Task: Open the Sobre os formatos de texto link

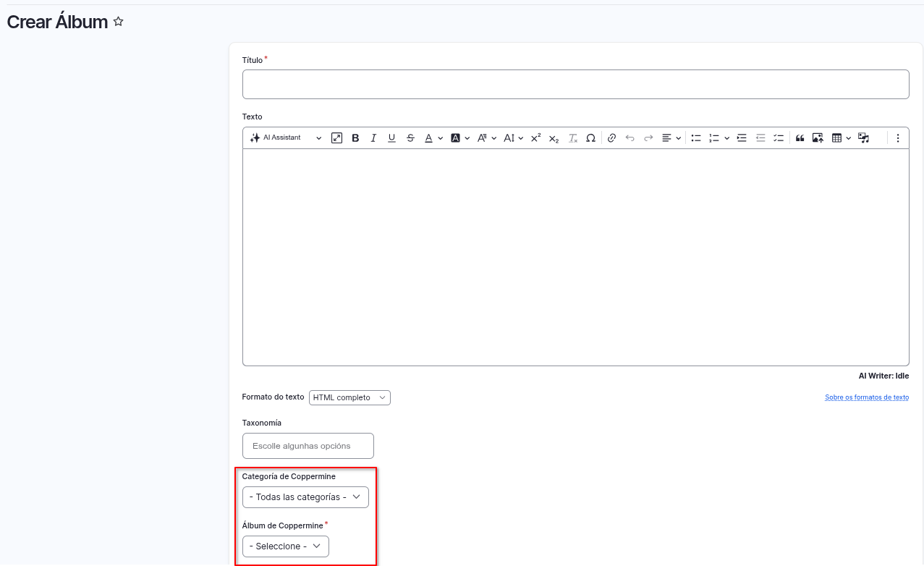Action: (x=866, y=397)
